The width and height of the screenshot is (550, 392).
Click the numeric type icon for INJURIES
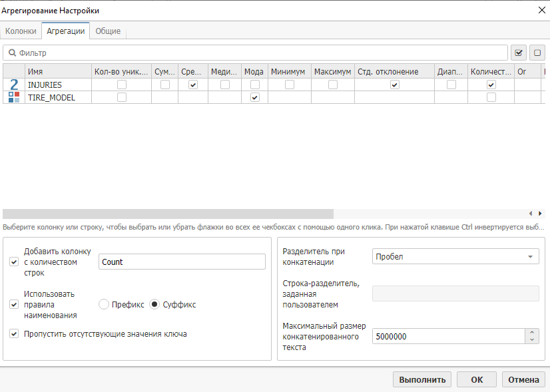(14, 85)
